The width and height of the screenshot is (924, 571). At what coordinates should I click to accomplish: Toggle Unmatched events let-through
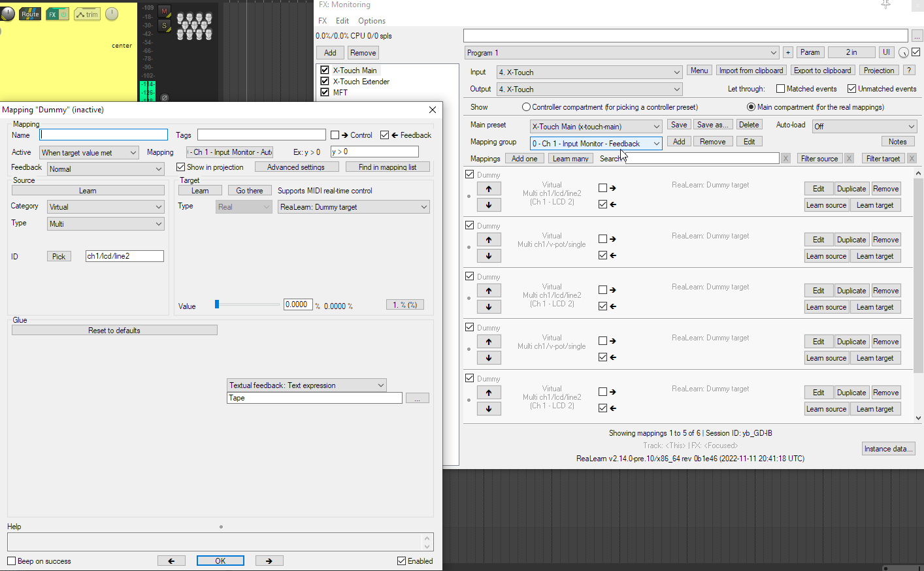tap(851, 89)
